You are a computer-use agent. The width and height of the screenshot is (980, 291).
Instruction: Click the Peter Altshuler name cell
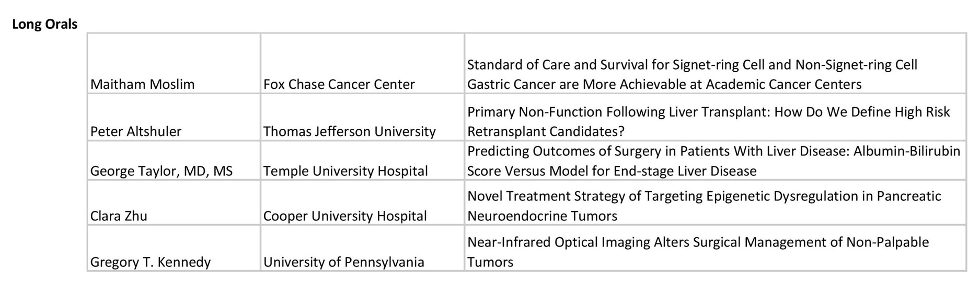(174, 117)
